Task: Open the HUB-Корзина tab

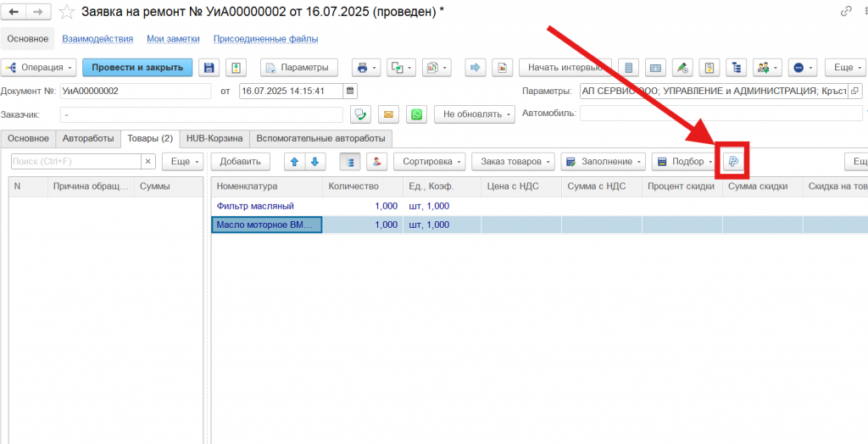Action: 214,138
